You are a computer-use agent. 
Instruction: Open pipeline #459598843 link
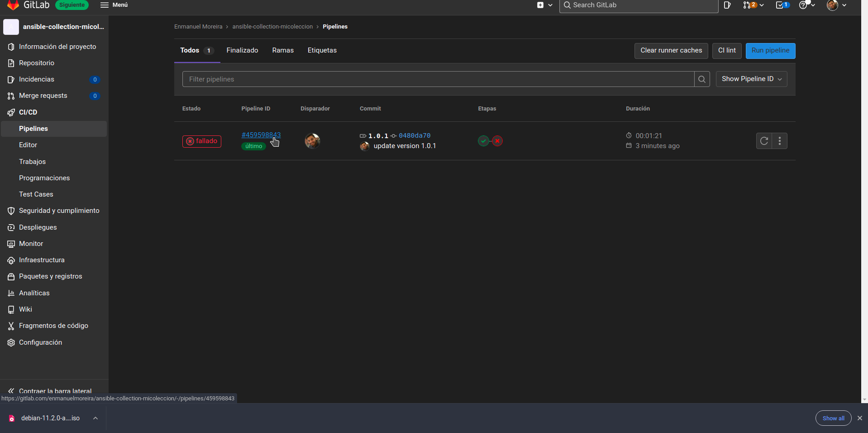click(x=261, y=135)
